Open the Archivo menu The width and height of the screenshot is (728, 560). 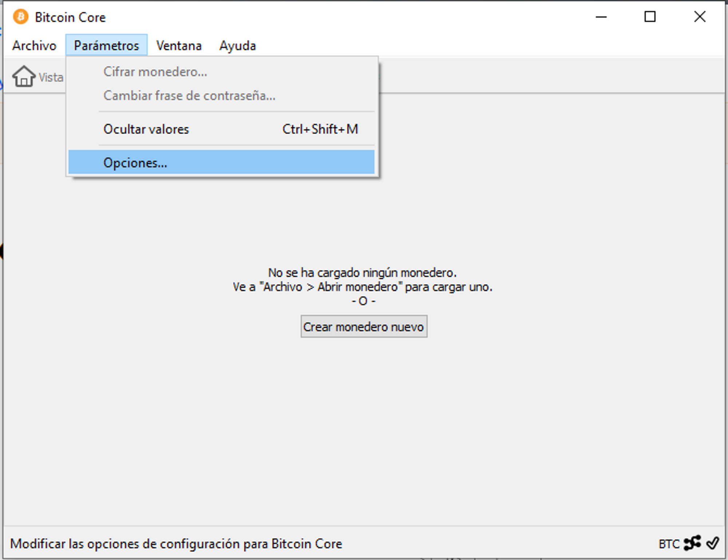34,46
